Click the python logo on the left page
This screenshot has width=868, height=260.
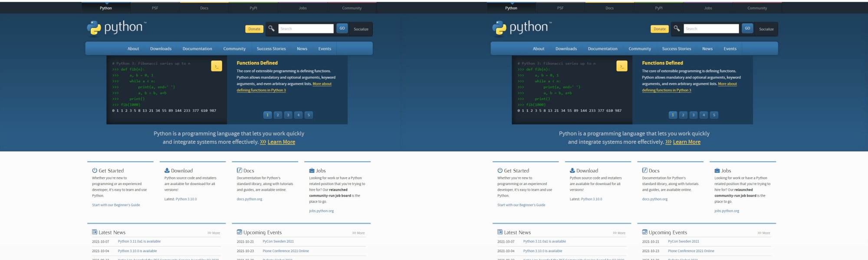click(x=116, y=28)
